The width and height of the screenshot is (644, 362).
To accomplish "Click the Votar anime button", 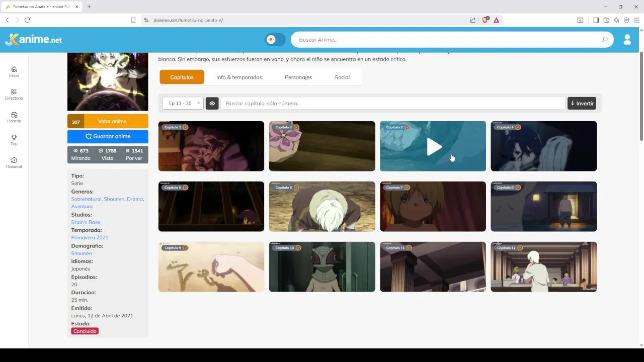I will click(108, 121).
